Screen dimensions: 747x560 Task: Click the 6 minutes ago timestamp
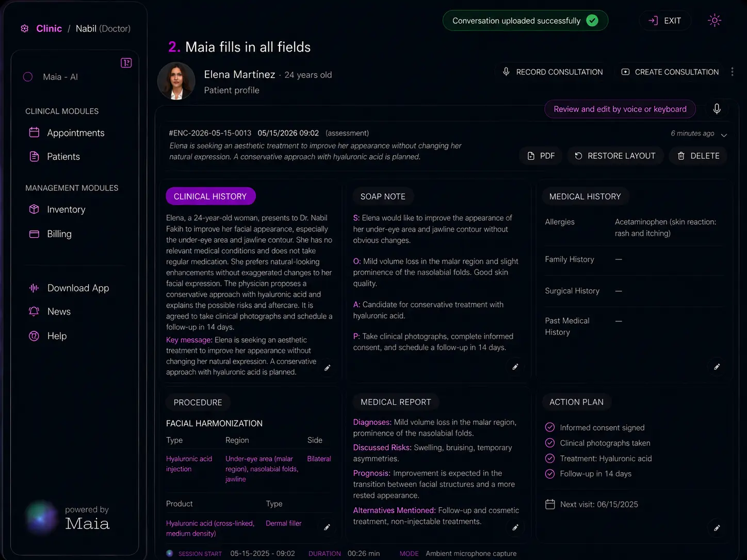[692, 134]
